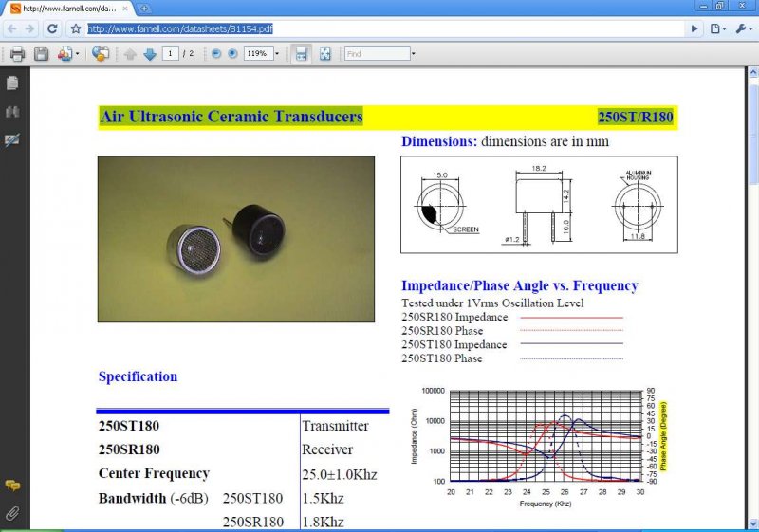The height and width of the screenshot is (532, 759).
Task: Open a new browser tab
Action: (144, 9)
